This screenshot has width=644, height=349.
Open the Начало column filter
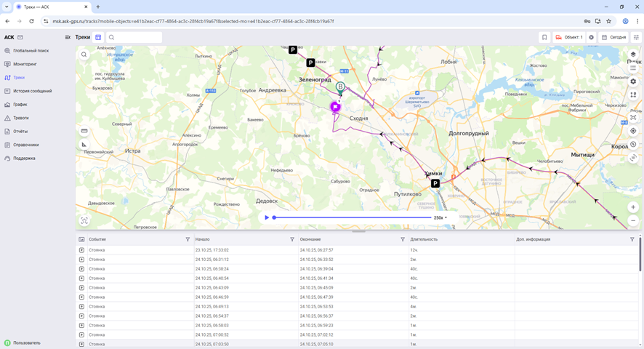(x=292, y=239)
